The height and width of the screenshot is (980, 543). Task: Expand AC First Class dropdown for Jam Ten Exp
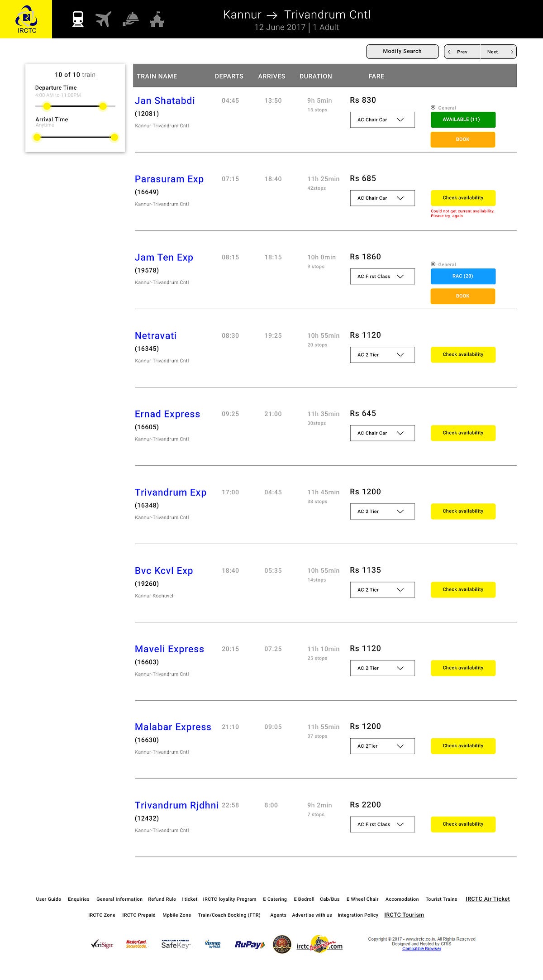pyautogui.click(x=382, y=277)
